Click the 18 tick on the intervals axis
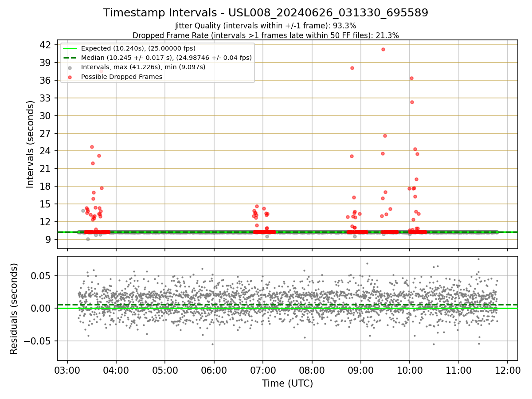This screenshot has width=532, height=399. [x=45, y=186]
